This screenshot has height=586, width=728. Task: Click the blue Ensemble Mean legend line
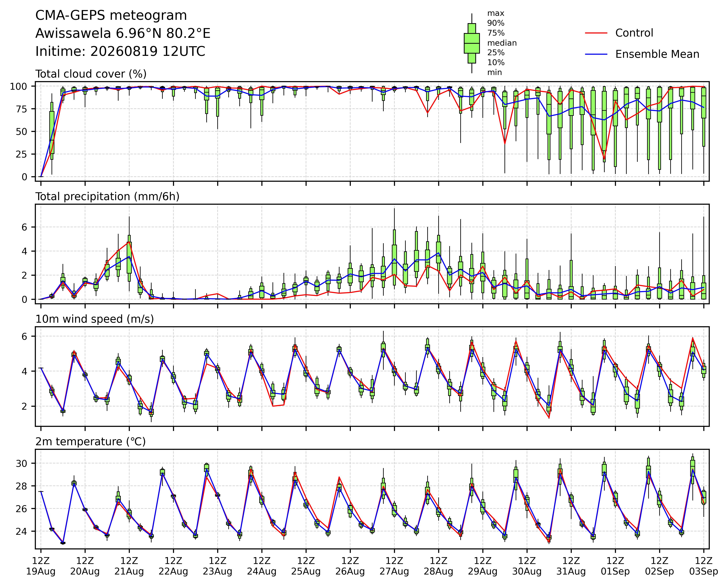tap(596, 54)
